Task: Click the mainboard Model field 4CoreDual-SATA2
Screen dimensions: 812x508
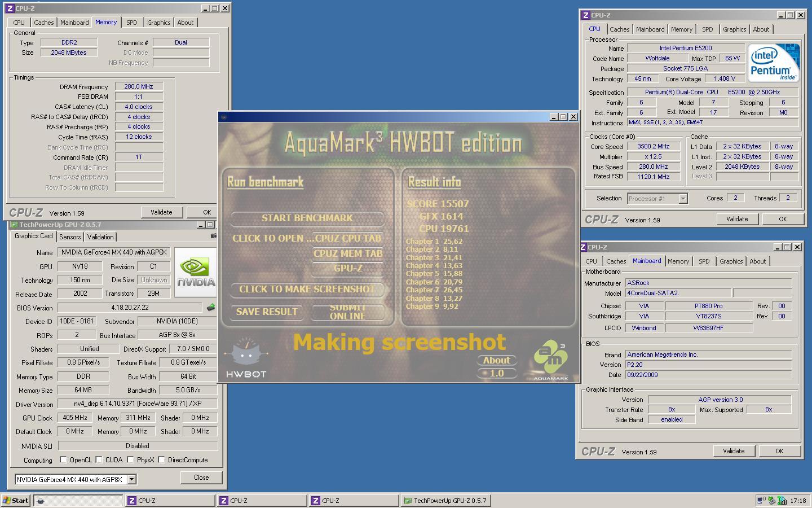Action: 678,293
